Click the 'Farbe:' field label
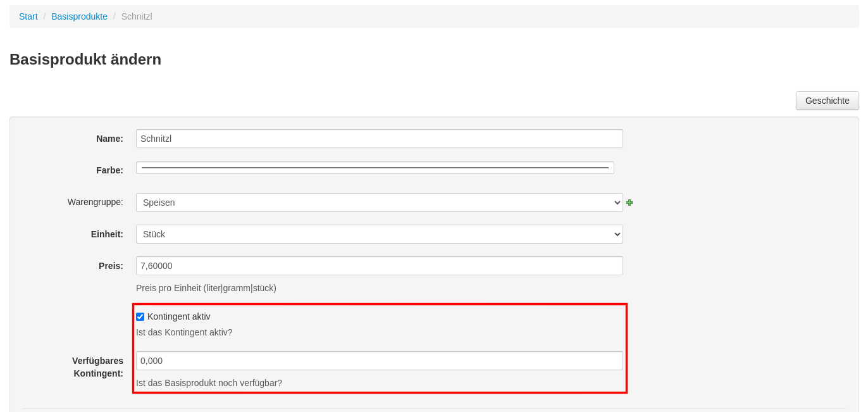 point(109,170)
